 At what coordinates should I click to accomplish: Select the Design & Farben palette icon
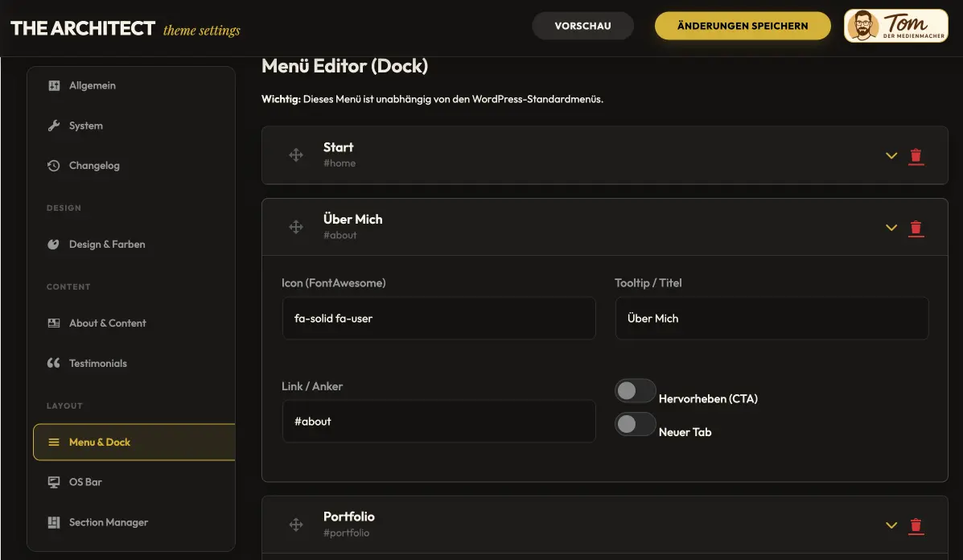point(54,244)
